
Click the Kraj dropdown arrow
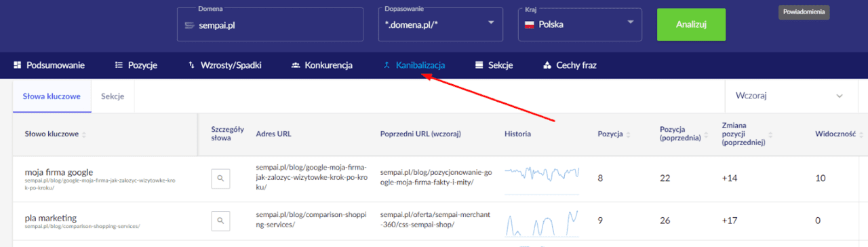click(630, 23)
